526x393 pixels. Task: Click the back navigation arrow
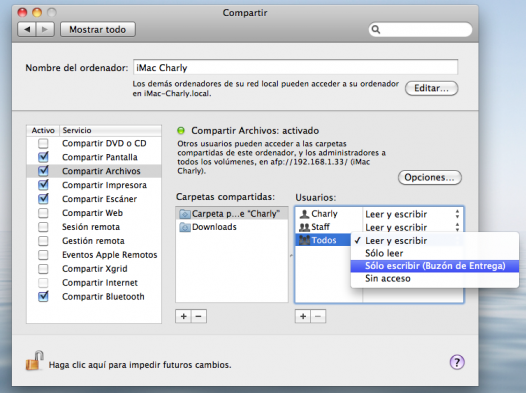click(27, 30)
